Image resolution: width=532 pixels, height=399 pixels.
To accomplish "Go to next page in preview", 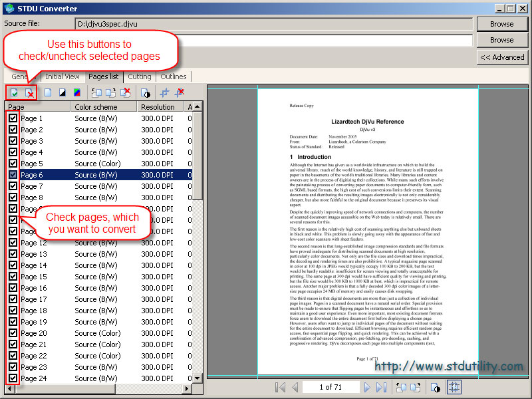I will point(367,387).
